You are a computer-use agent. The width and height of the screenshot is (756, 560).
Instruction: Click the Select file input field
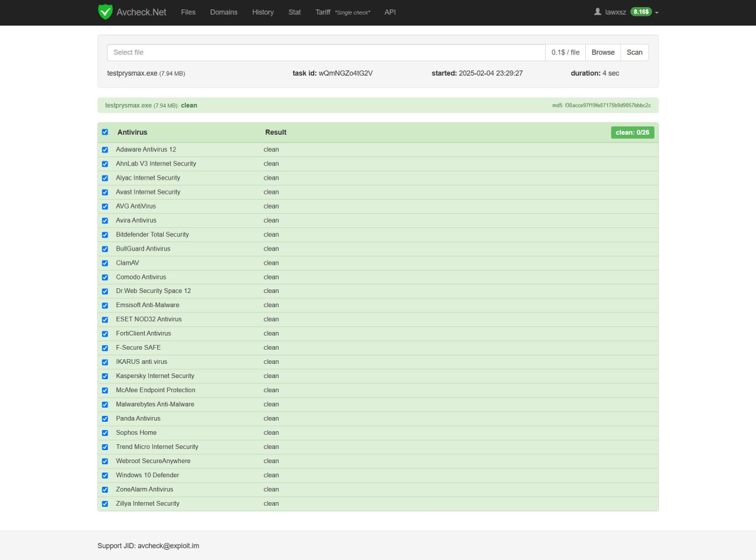click(326, 53)
